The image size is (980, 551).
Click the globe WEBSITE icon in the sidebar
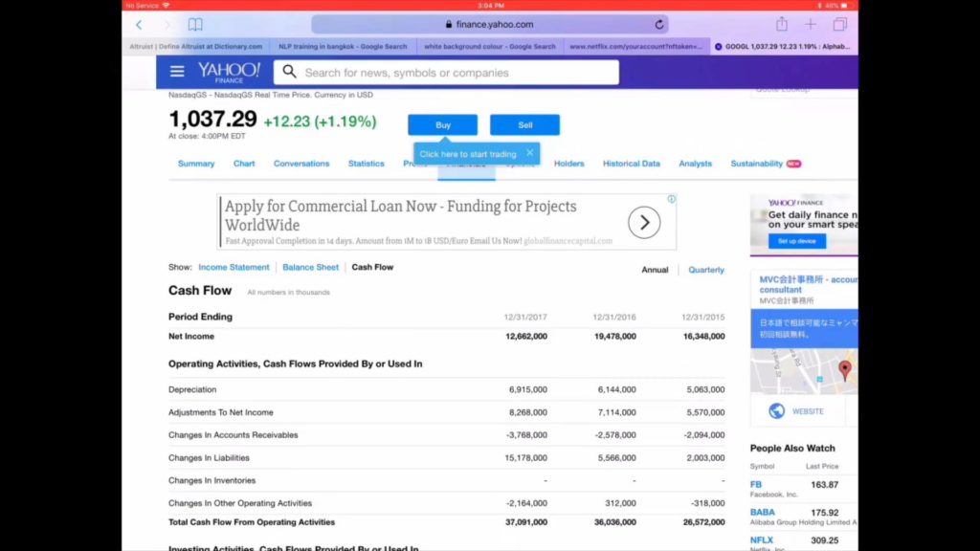coord(776,411)
